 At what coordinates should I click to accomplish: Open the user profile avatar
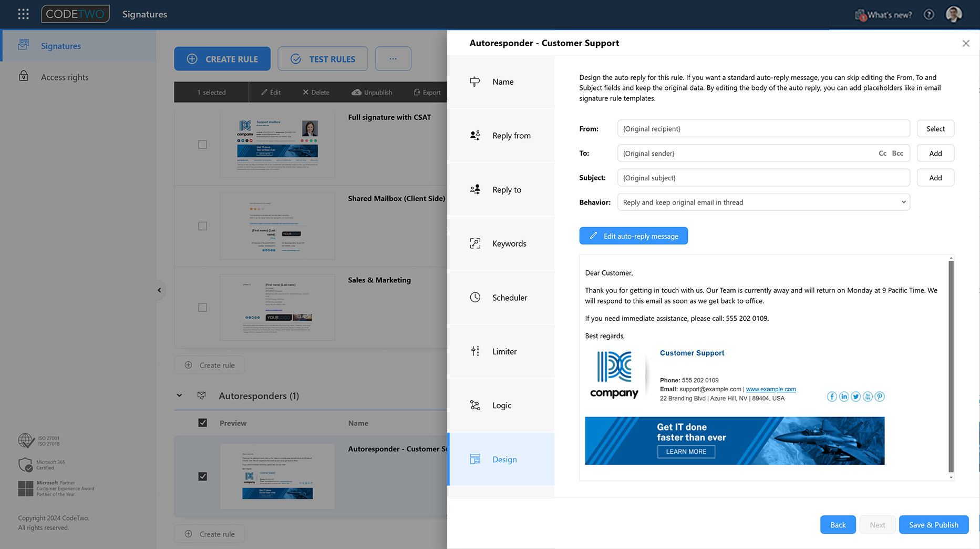[954, 14]
